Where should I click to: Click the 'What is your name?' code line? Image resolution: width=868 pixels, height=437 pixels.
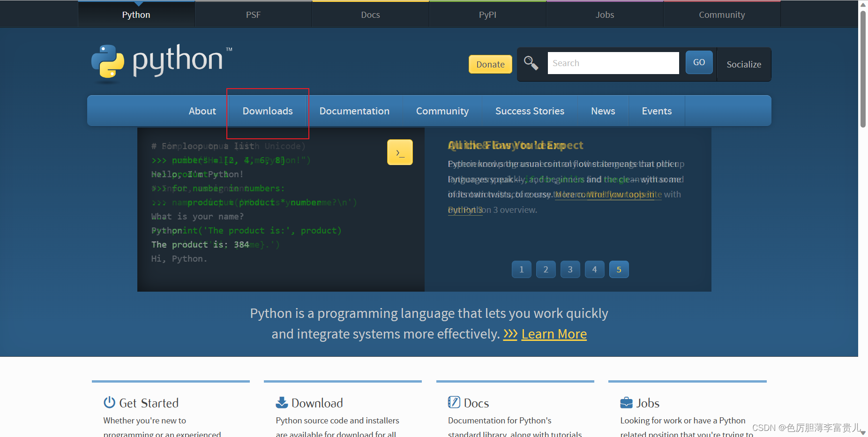click(197, 216)
